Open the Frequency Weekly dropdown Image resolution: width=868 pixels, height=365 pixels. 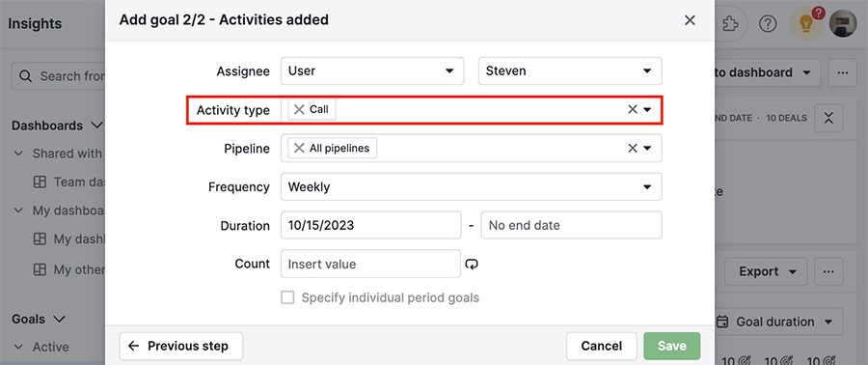click(471, 187)
